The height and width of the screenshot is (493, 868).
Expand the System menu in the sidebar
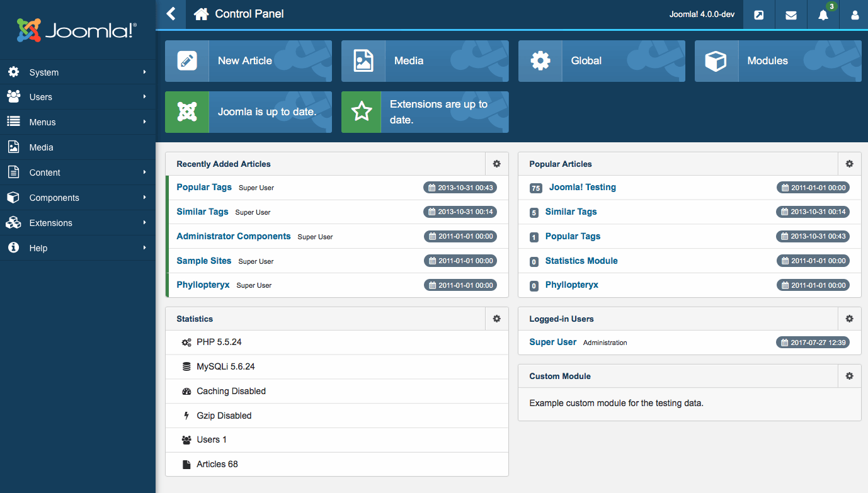pos(77,72)
